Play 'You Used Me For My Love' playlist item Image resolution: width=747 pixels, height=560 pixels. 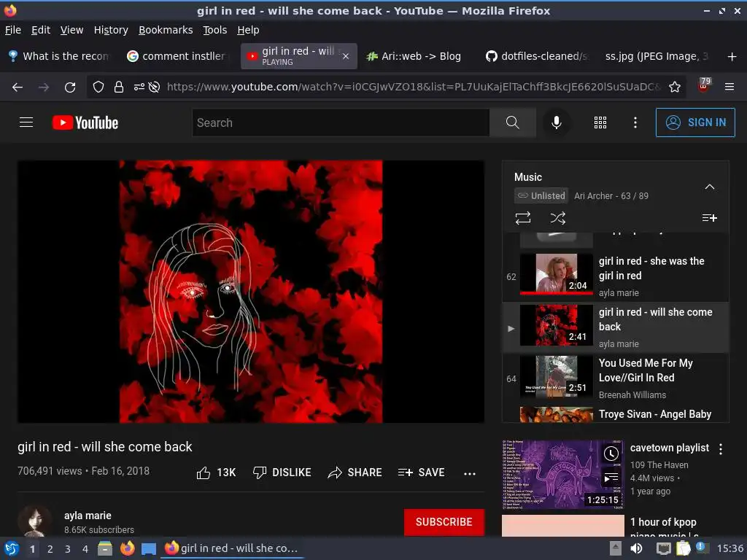(x=616, y=378)
